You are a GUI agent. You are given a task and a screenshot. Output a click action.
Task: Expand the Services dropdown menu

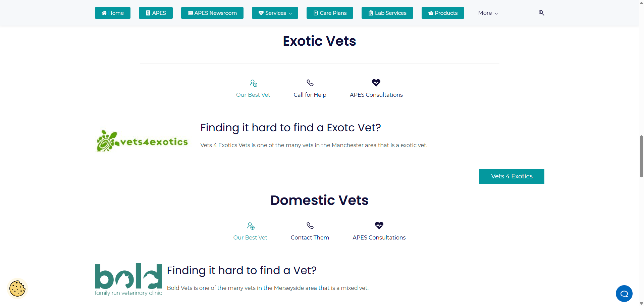pos(275,13)
